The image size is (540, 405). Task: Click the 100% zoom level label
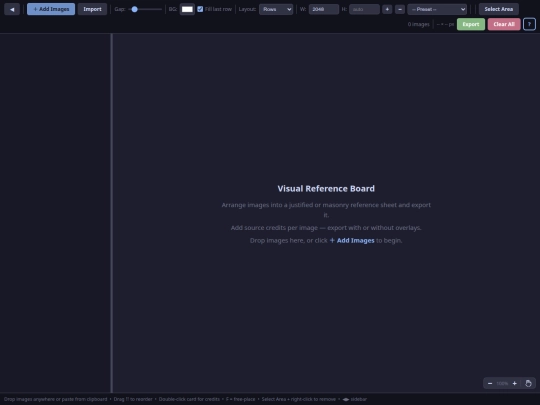click(502, 383)
